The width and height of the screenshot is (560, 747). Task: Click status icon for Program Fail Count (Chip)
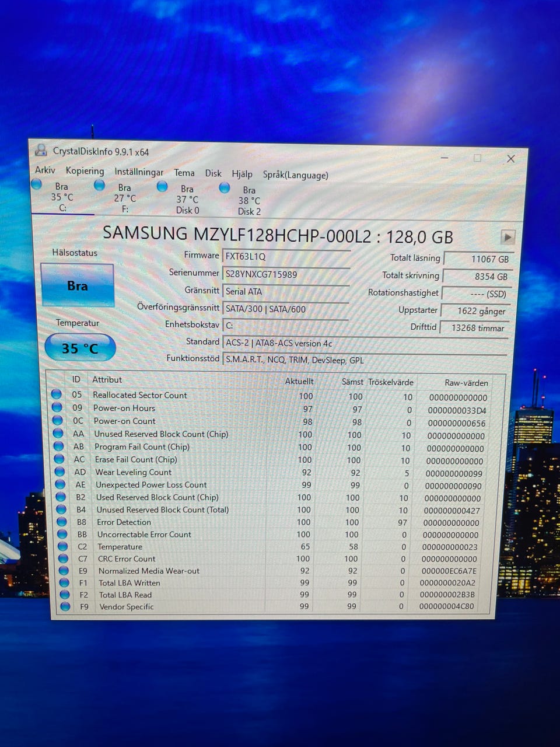click(x=59, y=446)
